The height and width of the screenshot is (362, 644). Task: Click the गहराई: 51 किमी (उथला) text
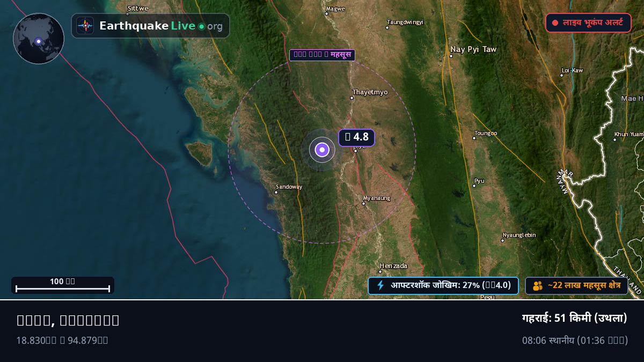click(x=575, y=318)
